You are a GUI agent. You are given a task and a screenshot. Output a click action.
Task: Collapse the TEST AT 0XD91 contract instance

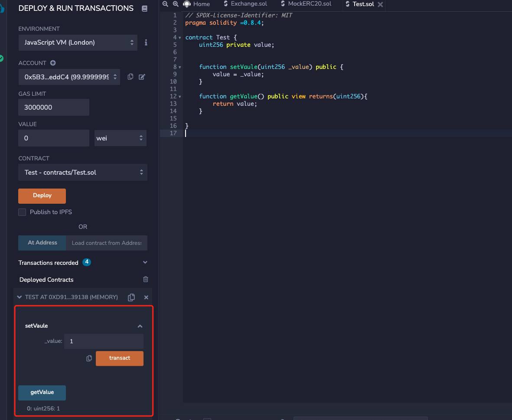(19, 297)
